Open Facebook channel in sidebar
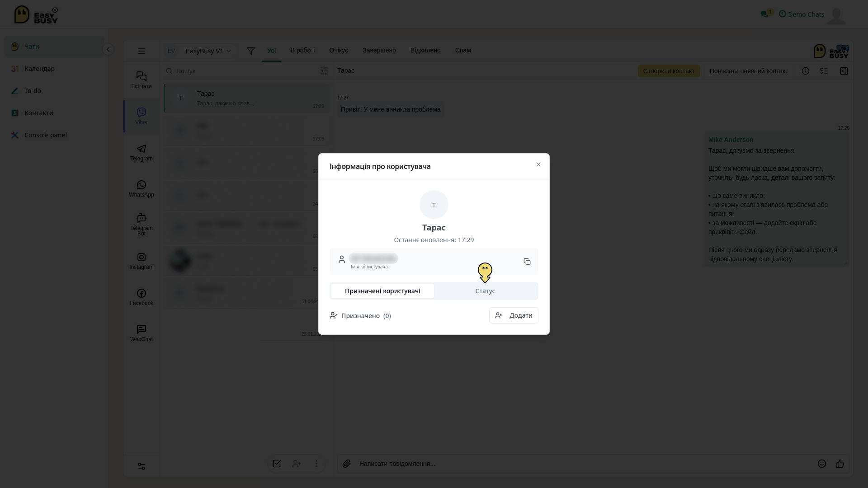 click(142, 297)
